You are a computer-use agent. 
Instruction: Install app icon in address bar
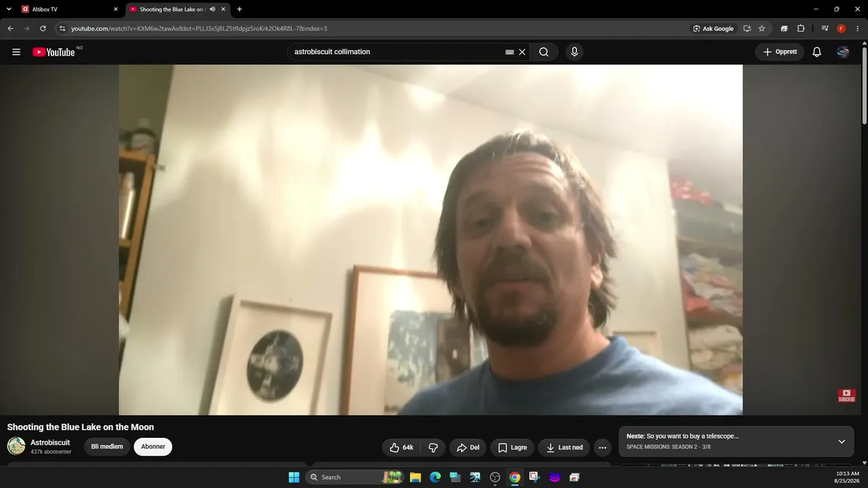click(x=747, y=28)
